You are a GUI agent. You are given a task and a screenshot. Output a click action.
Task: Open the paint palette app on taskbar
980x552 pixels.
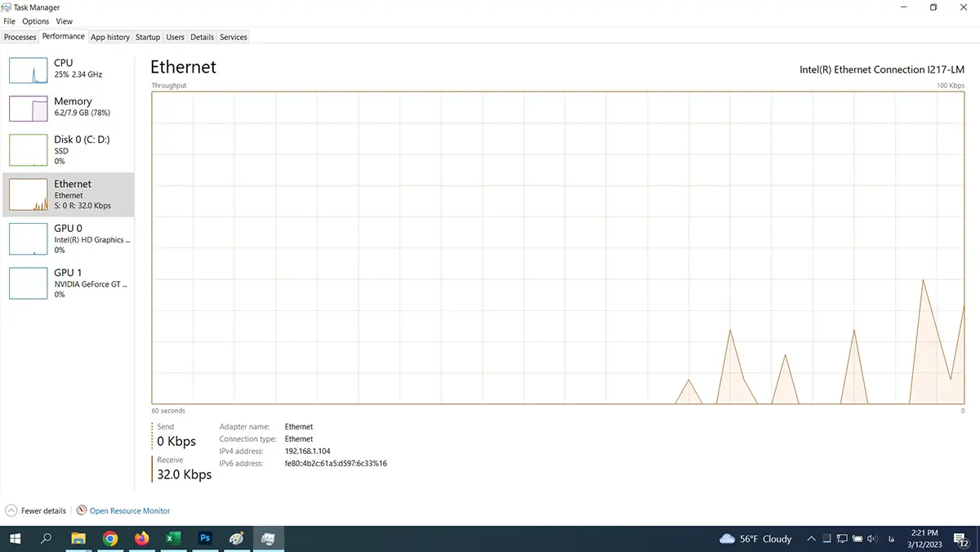point(236,539)
